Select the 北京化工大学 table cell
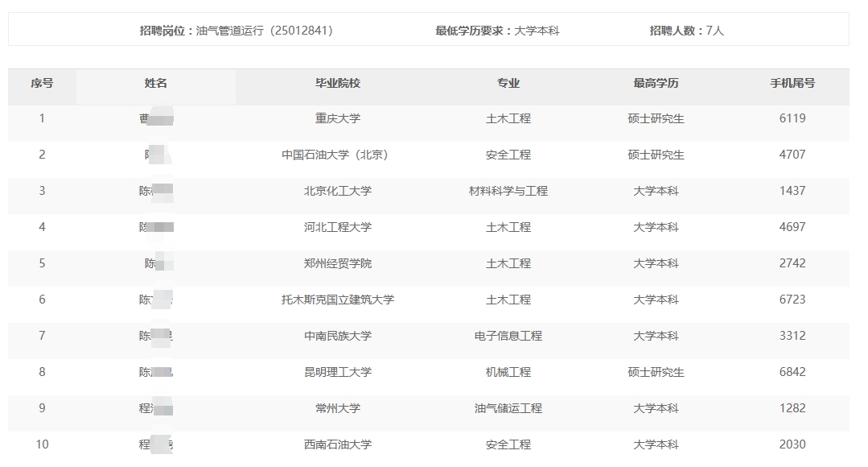Screen dimensions: 868x467 338,191
